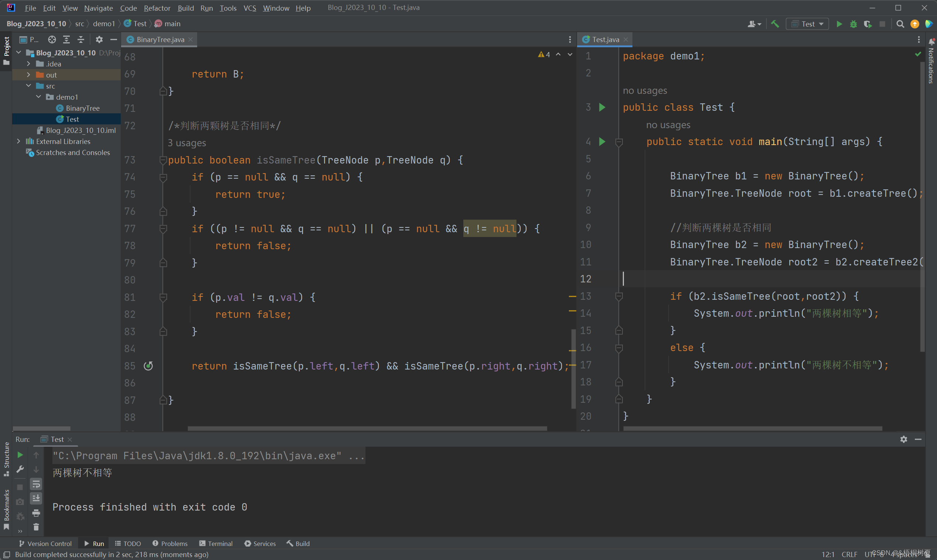937x560 pixels.
Task: Collapse the src folder
Action: (29, 86)
